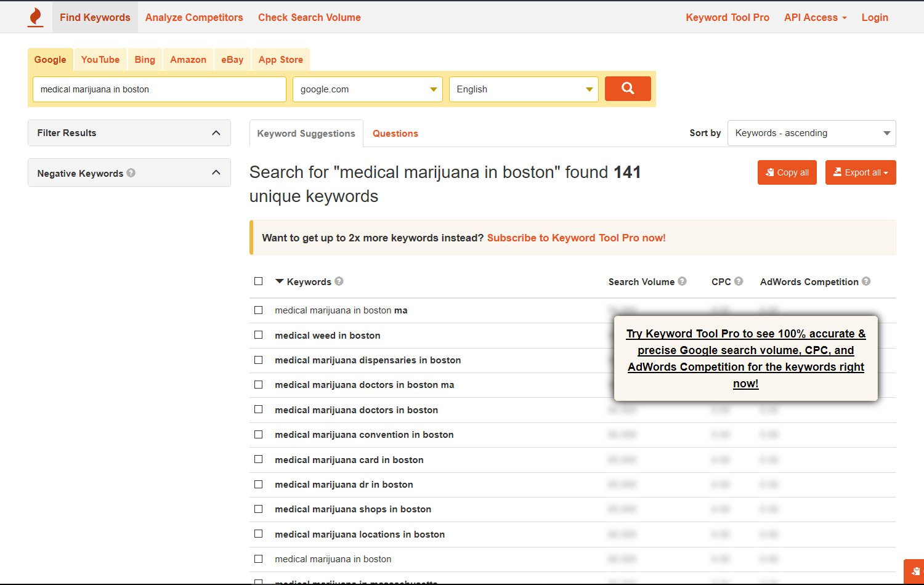This screenshot has height=585, width=924.
Task: Click AdWords Competition column header
Action: pos(809,282)
